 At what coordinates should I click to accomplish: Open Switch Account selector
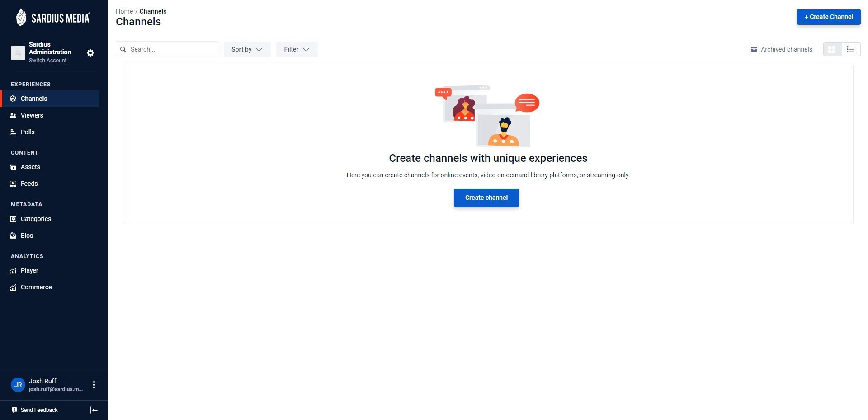[47, 61]
